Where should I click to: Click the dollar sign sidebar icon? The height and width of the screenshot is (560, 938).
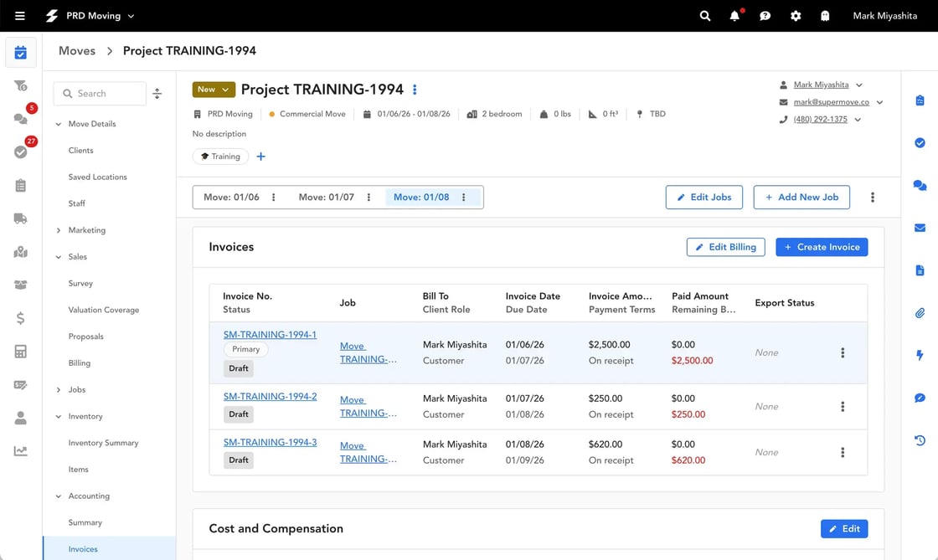point(21,318)
